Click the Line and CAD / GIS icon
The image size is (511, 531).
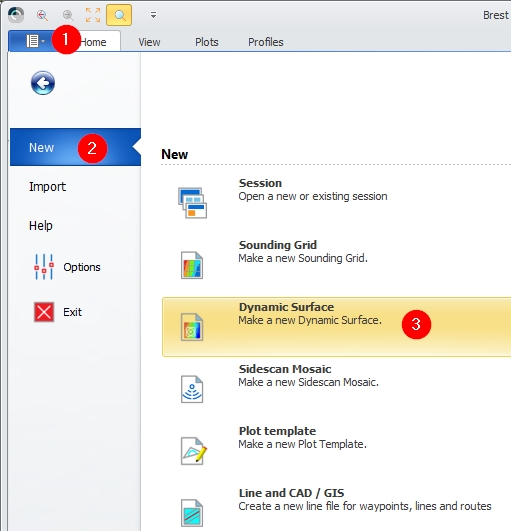pos(192,513)
